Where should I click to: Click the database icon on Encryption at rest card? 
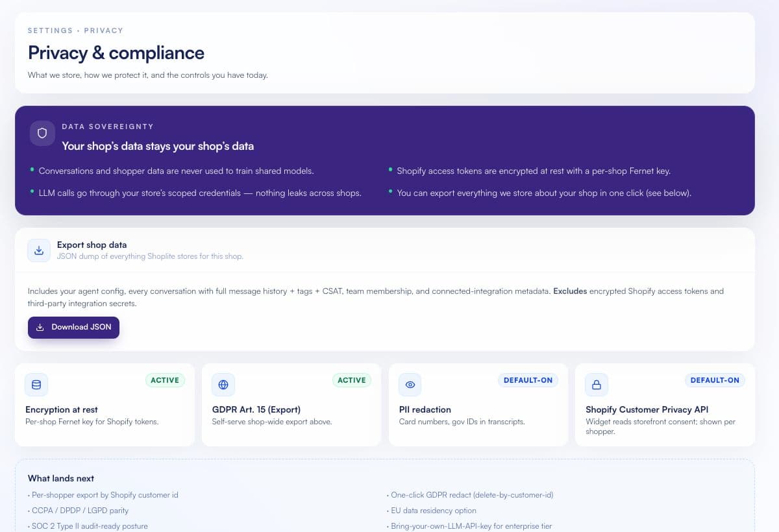point(36,385)
